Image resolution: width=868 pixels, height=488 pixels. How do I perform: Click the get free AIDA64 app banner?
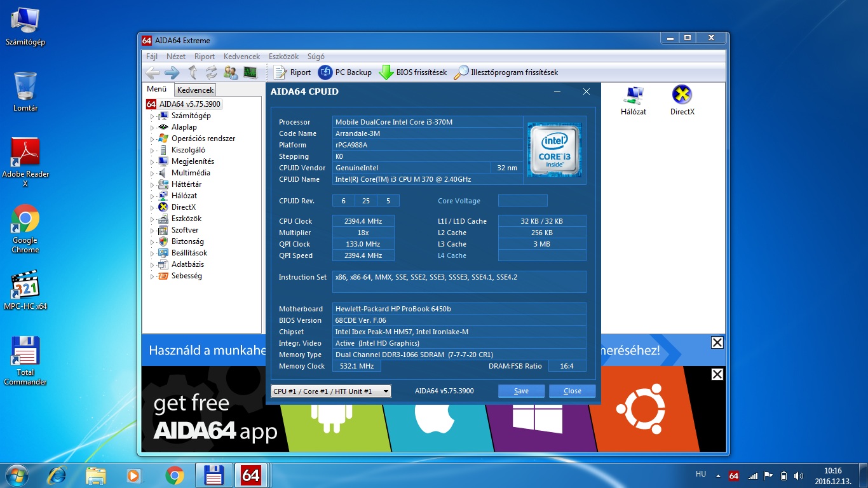click(x=433, y=409)
